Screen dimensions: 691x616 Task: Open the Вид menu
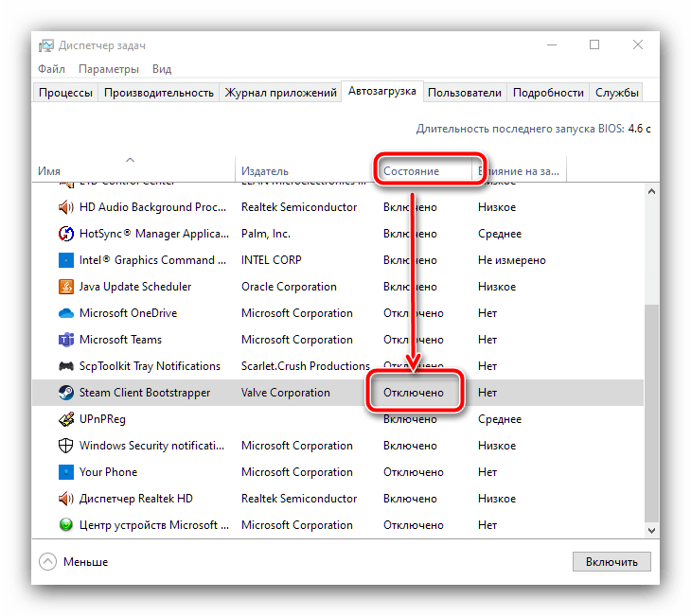click(162, 69)
